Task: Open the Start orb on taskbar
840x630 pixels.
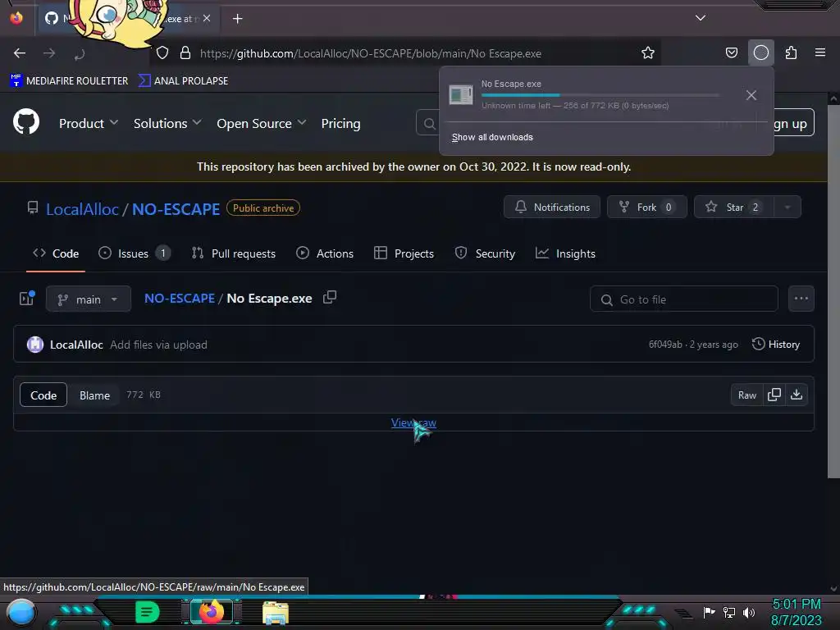Action: tap(21, 612)
